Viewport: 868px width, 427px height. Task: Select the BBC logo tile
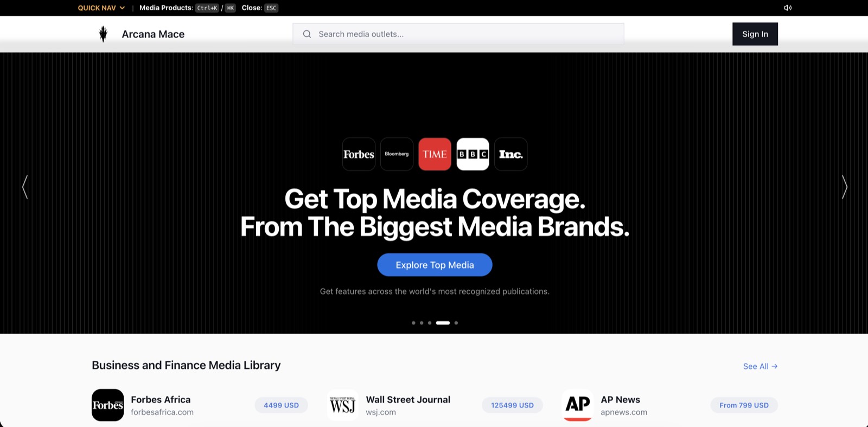coord(473,154)
